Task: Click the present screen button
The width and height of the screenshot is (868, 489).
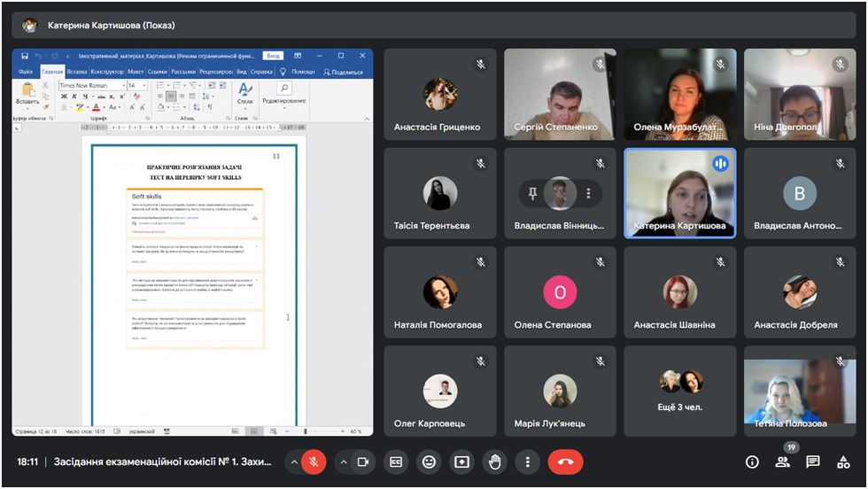Action: (461, 462)
